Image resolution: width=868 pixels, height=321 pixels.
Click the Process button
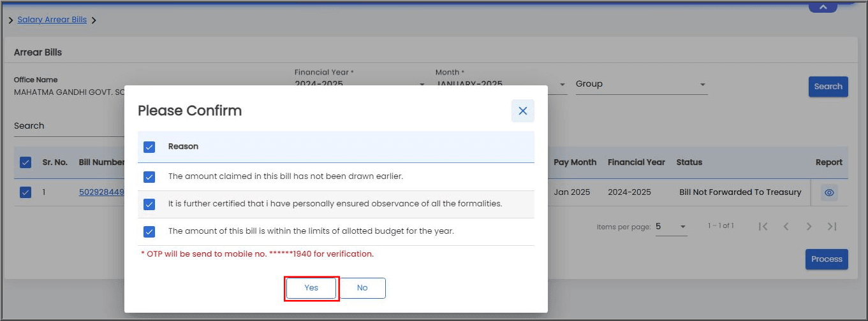(x=827, y=259)
